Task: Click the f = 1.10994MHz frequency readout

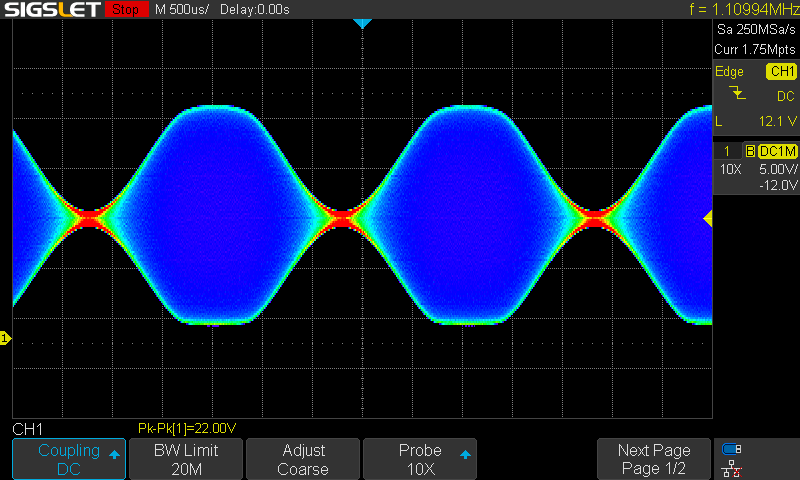Action: (x=744, y=9)
